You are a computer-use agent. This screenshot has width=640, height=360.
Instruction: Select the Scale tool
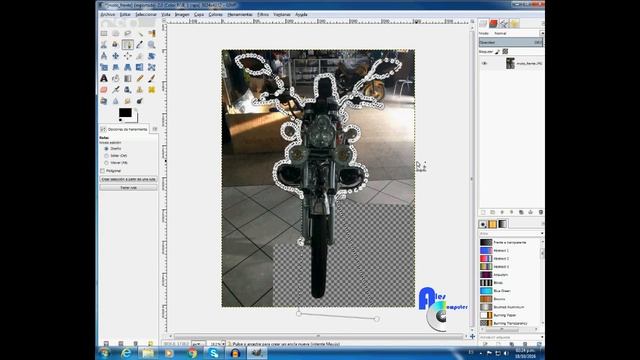104,67
